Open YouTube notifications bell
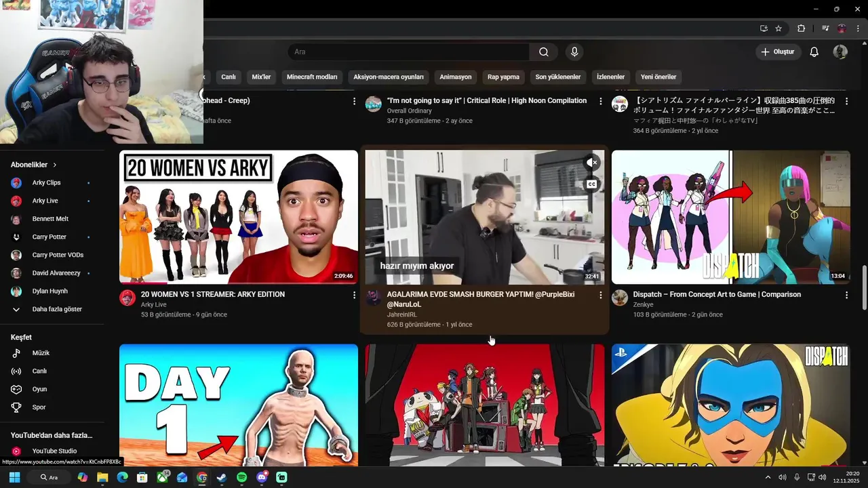Viewport: 868px width, 488px height. pos(814,52)
